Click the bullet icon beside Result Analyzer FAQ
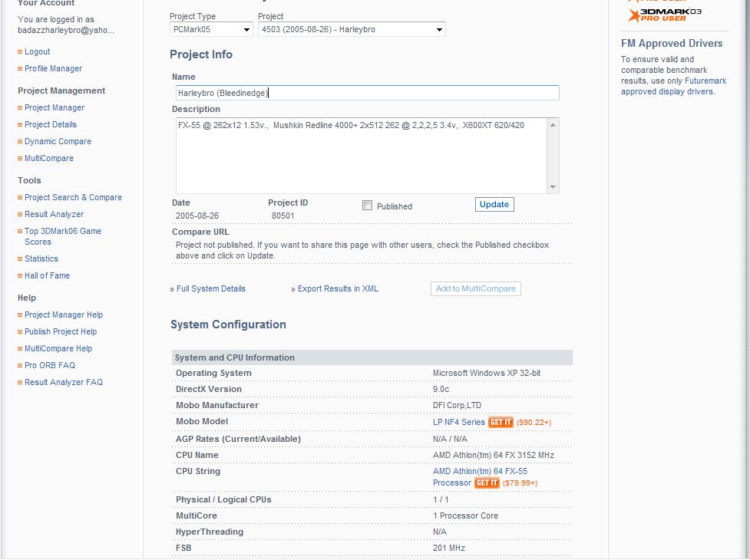This screenshot has height=560, width=750. pos(20,382)
